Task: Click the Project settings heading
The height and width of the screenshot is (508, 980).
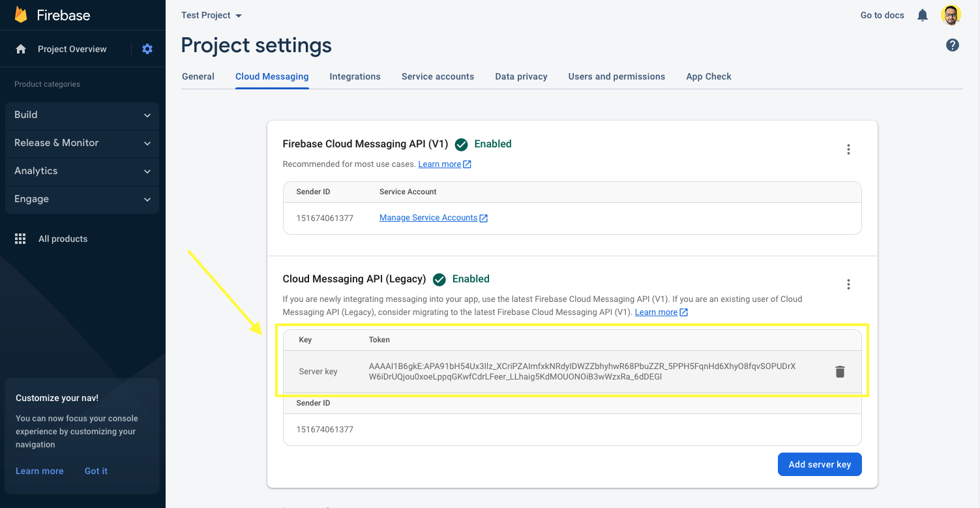Action: 256,46
